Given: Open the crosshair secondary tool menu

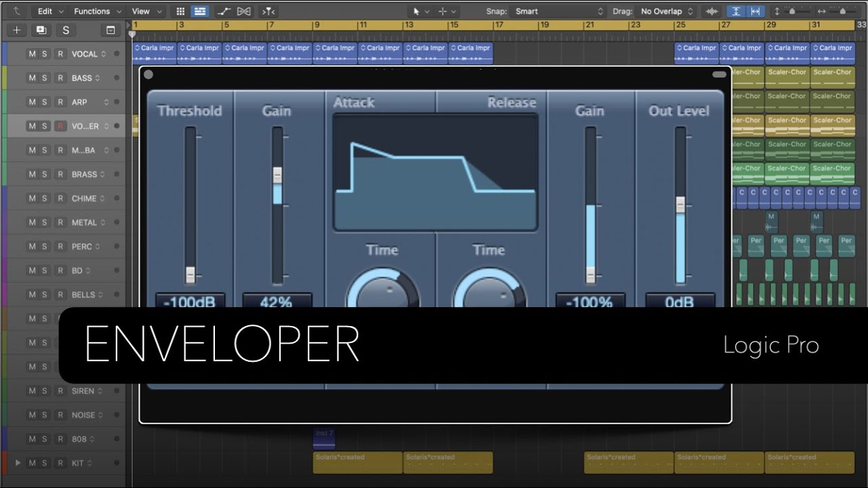Looking at the screenshot, I should (448, 11).
